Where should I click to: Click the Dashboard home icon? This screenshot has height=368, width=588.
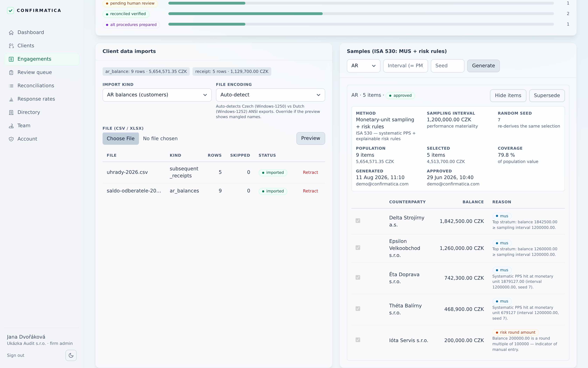(11, 33)
